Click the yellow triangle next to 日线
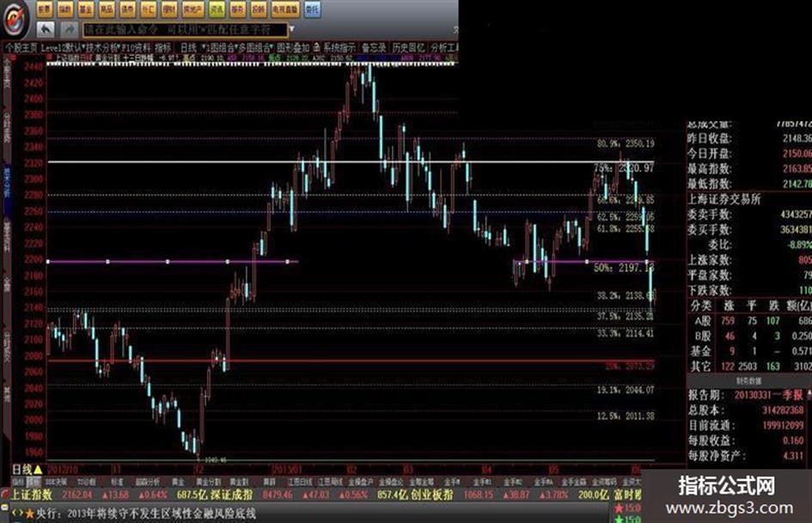Screen dimensions: 812x523 point(39,470)
